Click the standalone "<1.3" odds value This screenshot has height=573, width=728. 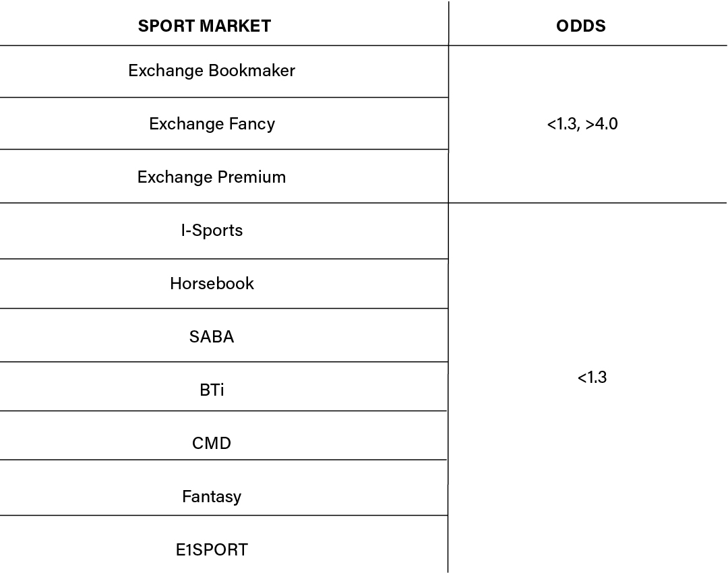click(592, 378)
